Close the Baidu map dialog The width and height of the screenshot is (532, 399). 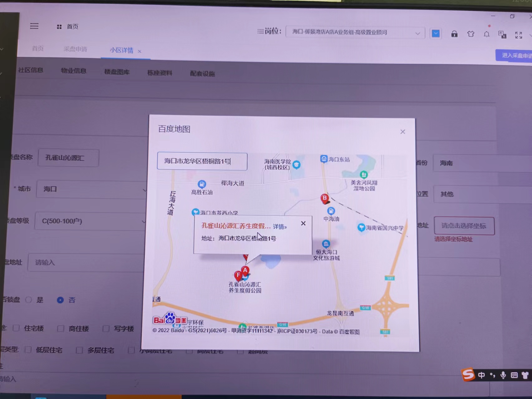[x=403, y=132]
